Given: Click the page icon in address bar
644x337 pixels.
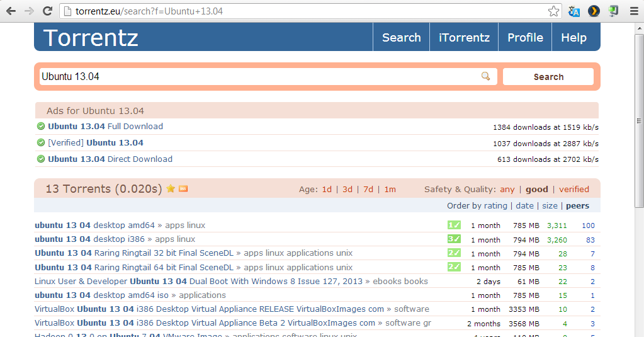Looking at the screenshot, I should [67, 11].
